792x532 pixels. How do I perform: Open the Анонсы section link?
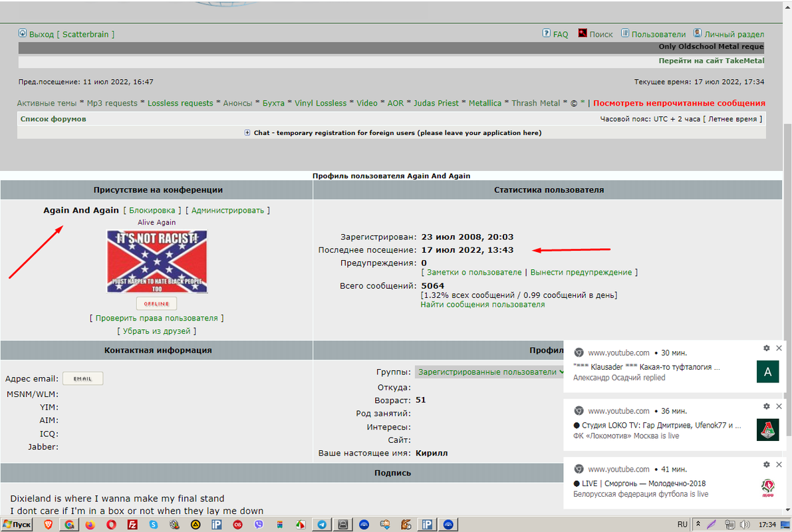tap(238, 103)
